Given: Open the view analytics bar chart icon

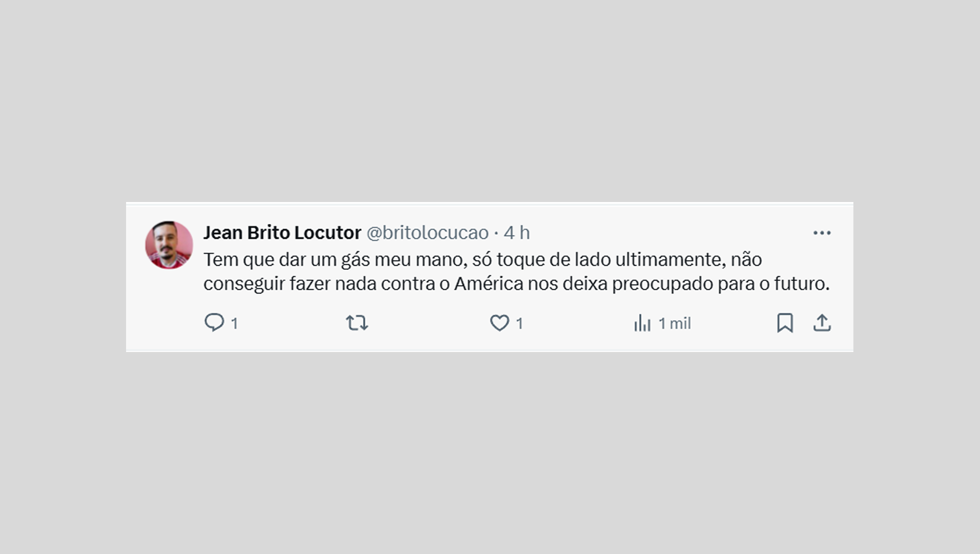Looking at the screenshot, I should (x=642, y=322).
